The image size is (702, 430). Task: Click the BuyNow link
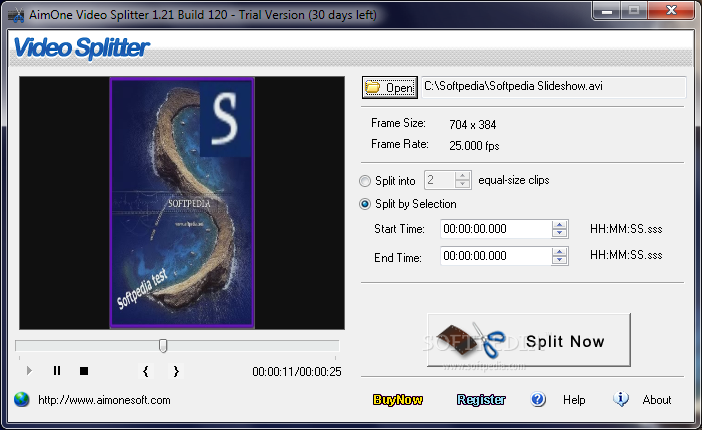coord(398,400)
